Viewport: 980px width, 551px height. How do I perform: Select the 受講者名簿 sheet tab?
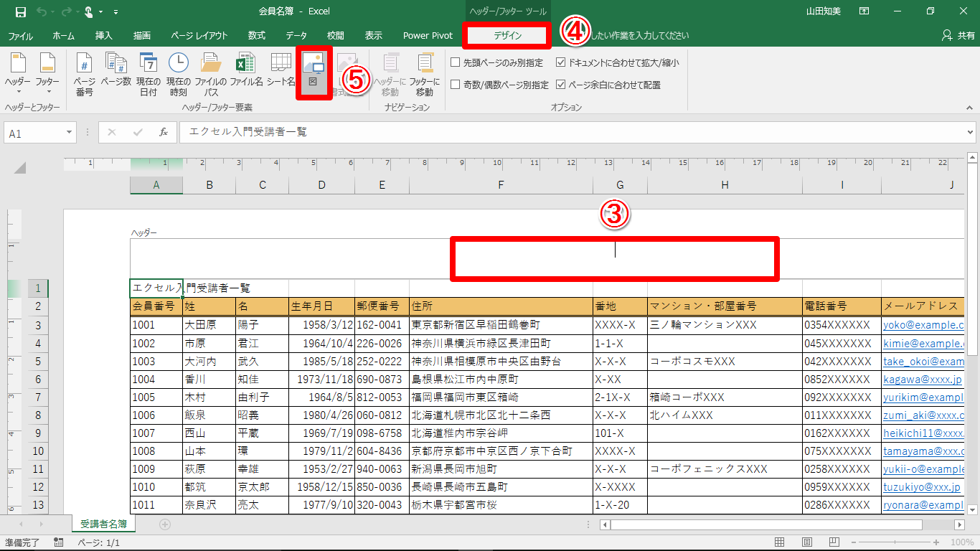click(103, 524)
